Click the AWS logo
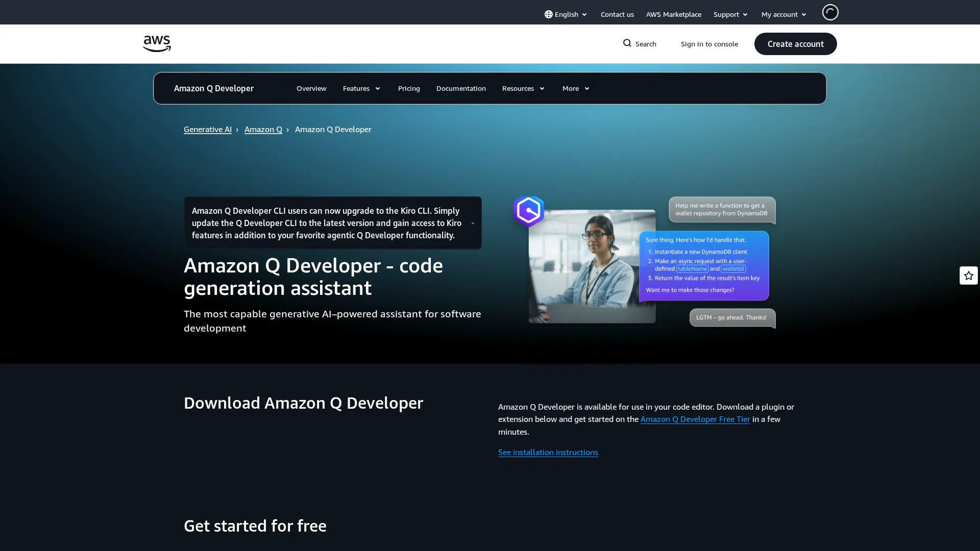The image size is (980, 551). pyautogui.click(x=157, y=44)
